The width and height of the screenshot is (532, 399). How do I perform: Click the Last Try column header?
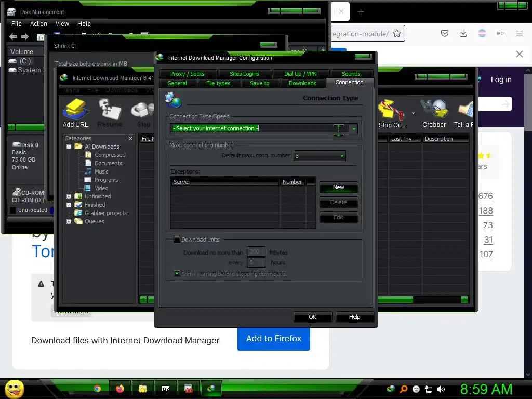[404, 139]
